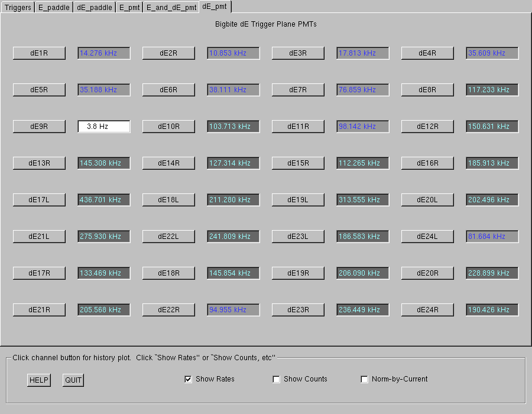Viewport: 532px width, 414px height.
Task: Open dE13R history plot
Action: pos(39,163)
